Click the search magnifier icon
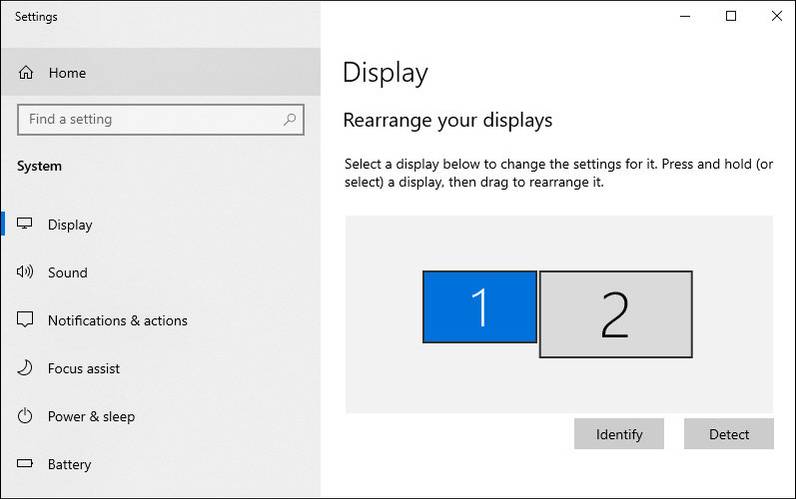This screenshot has width=796, height=499. tap(290, 120)
